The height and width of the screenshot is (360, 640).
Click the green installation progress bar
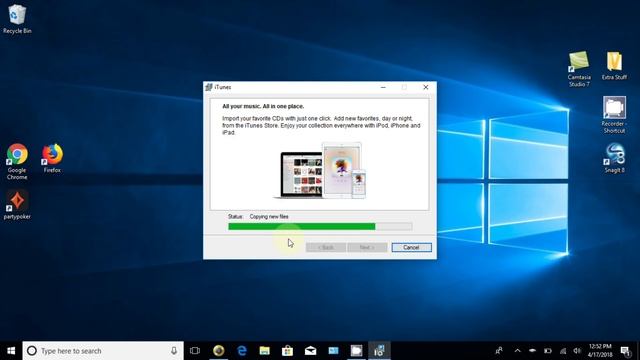320,227
